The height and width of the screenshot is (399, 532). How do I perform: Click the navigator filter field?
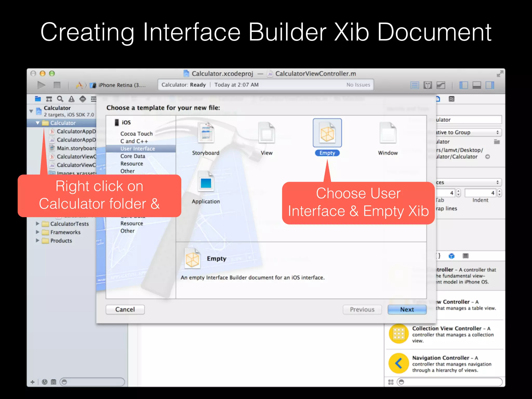(x=92, y=382)
